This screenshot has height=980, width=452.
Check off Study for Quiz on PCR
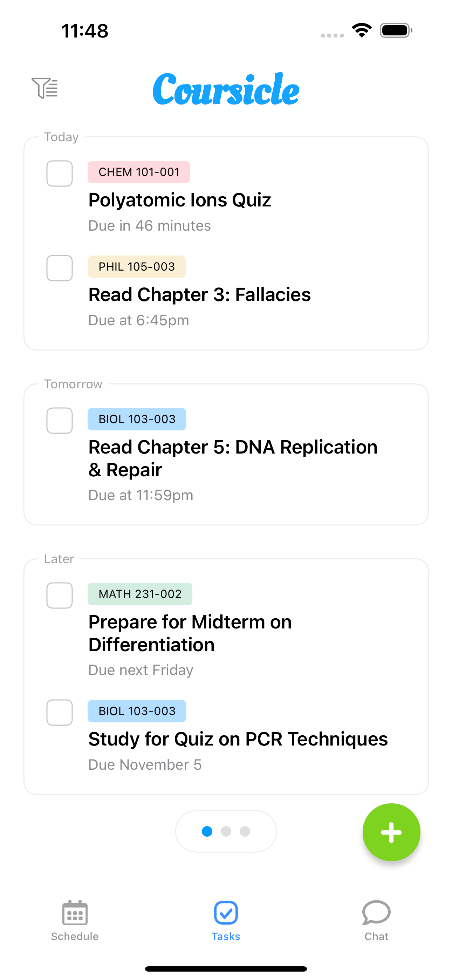click(59, 713)
